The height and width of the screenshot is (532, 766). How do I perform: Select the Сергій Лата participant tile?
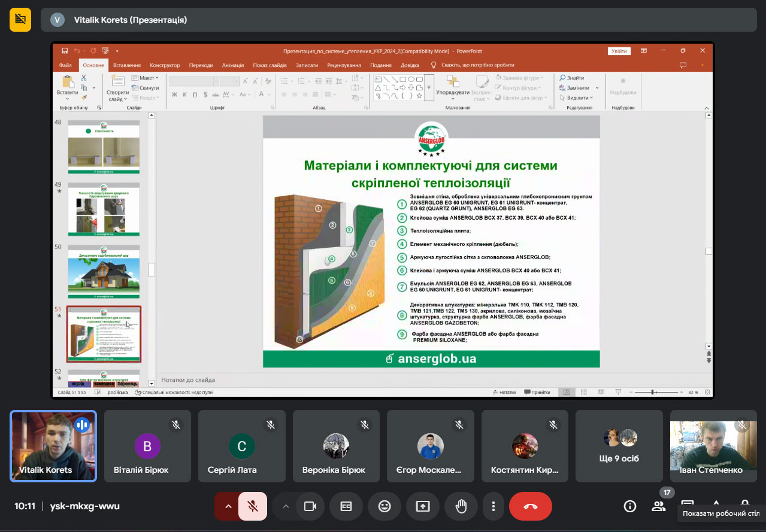(x=242, y=446)
